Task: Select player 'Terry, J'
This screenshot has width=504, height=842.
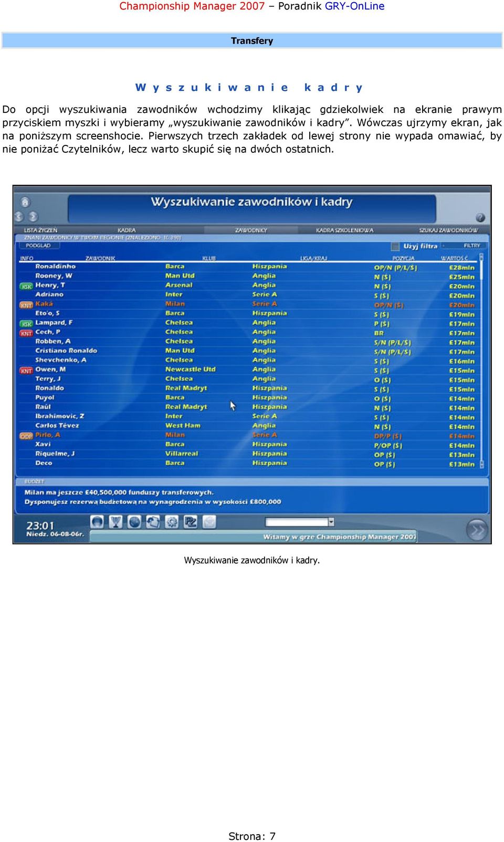Action: tap(48, 379)
